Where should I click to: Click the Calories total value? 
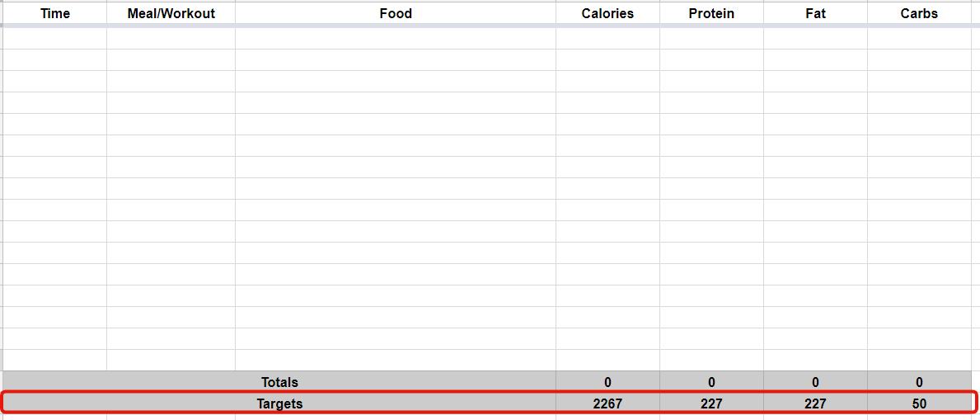(607, 382)
